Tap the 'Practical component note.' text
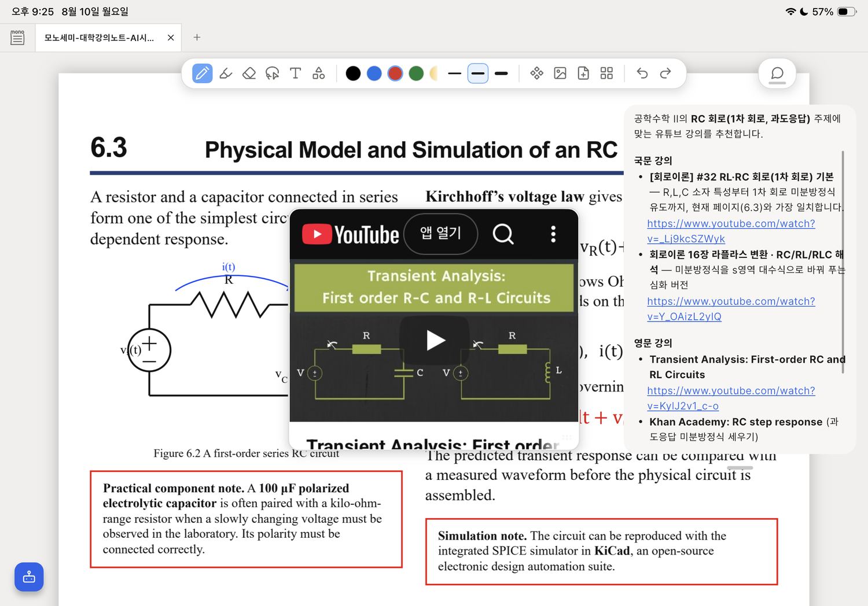The height and width of the screenshot is (606, 868). pyautogui.click(x=174, y=488)
